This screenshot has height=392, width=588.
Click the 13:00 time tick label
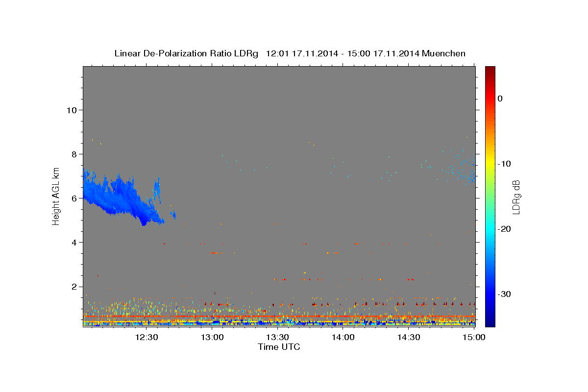[213, 337]
